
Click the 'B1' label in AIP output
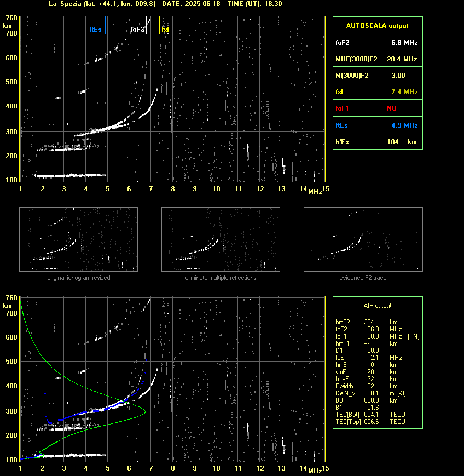tap(339, 408)
